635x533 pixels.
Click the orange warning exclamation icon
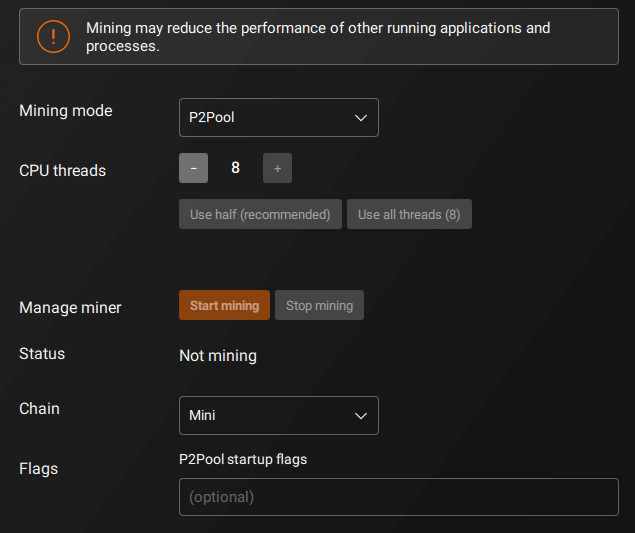[x=53, y=37]
